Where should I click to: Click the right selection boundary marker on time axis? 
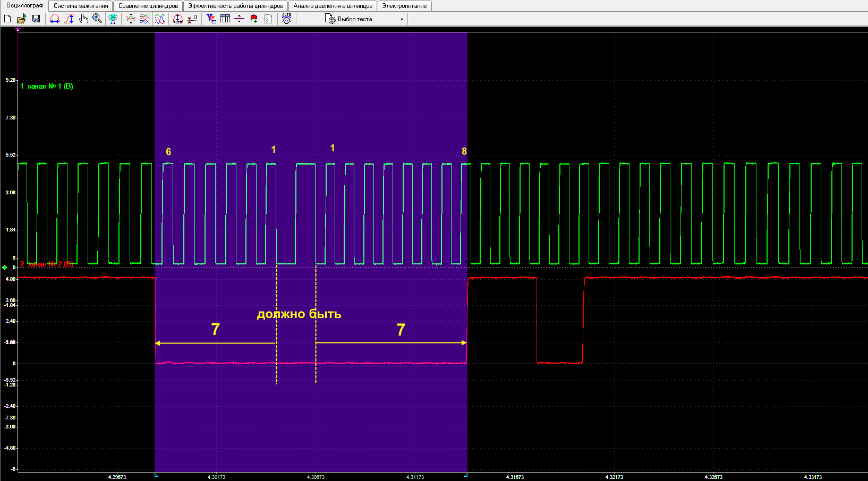click(466, 475)
